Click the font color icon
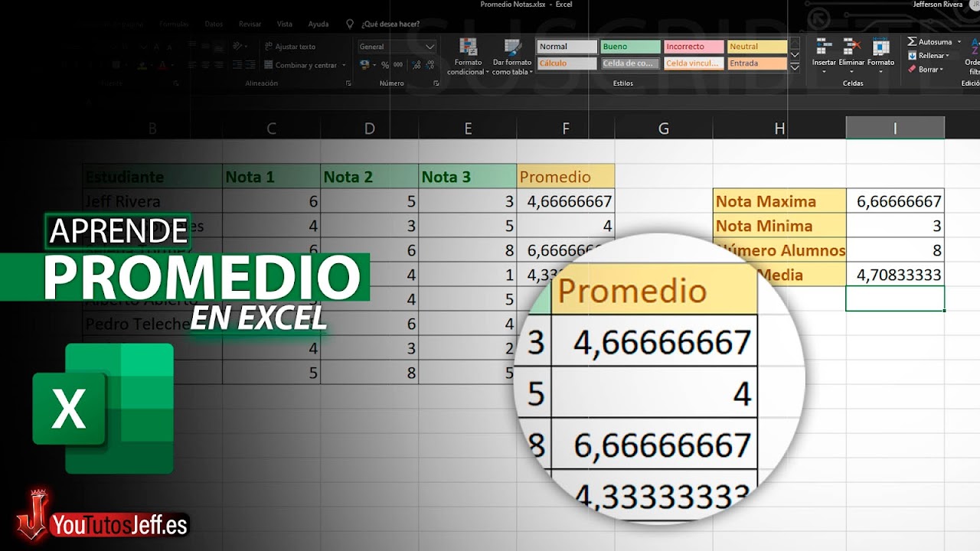The height and width of the screenshot is (551, 980). [162, 65]
